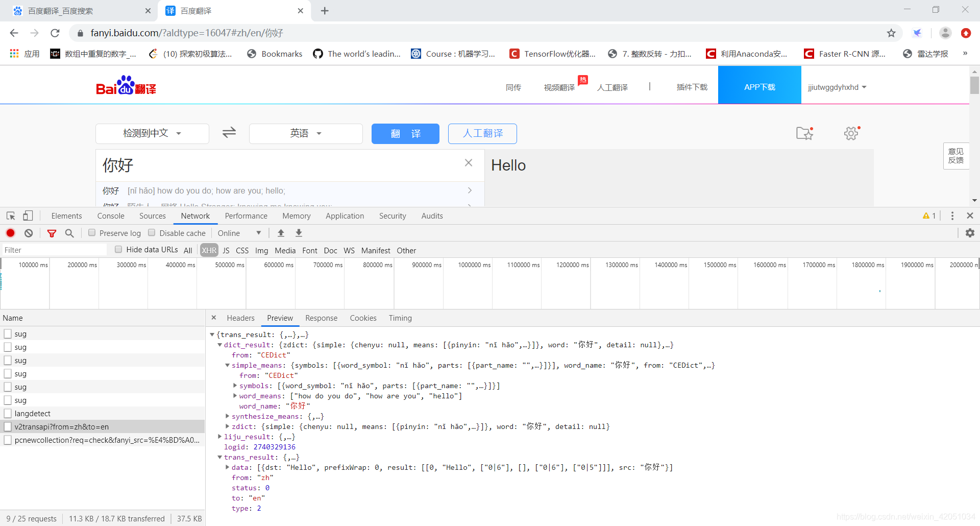Switch to the Console panel
The image size is (980, 526).
tap(111, 216)
